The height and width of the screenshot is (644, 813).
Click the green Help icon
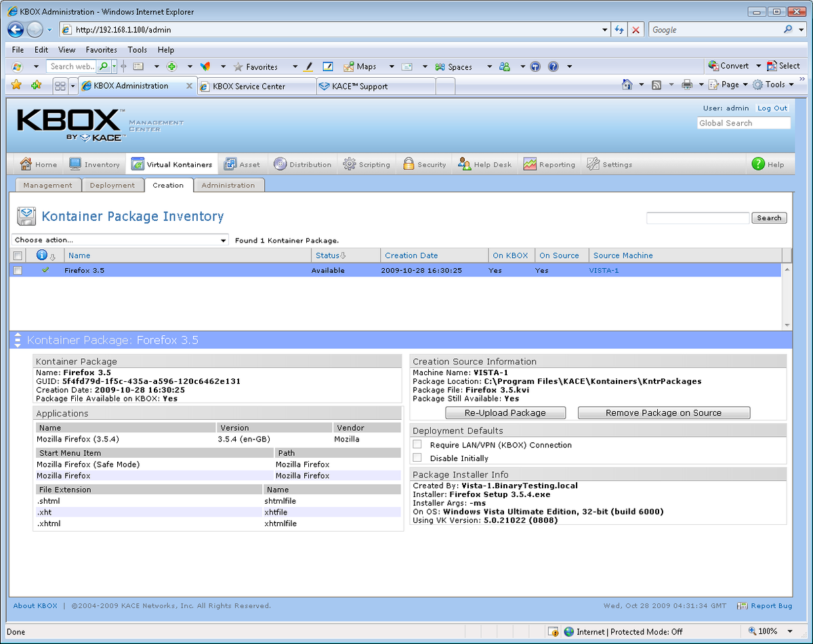tap(758, 163)
